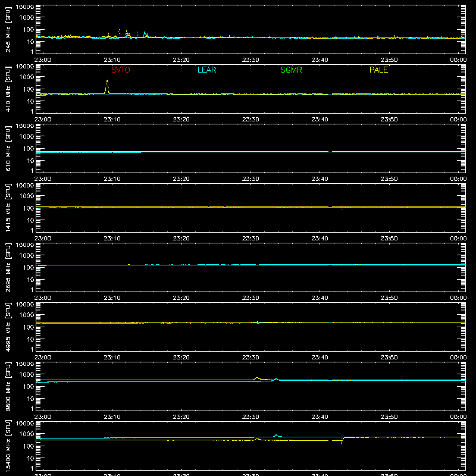Click the 23:00 tick label under the 410 MHz plot

(x=43, y=120)
